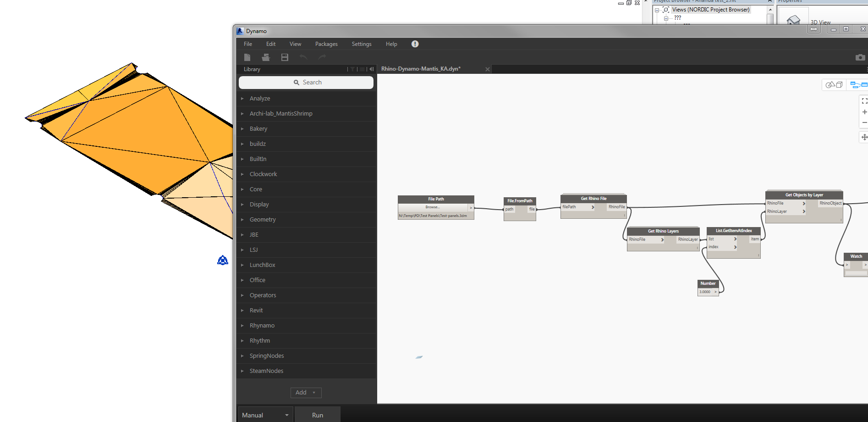The height and width of the screenshot is (422, 868).
Task: Collapse the Library panel with the arrow icon
Action: [x=372, y=69]
